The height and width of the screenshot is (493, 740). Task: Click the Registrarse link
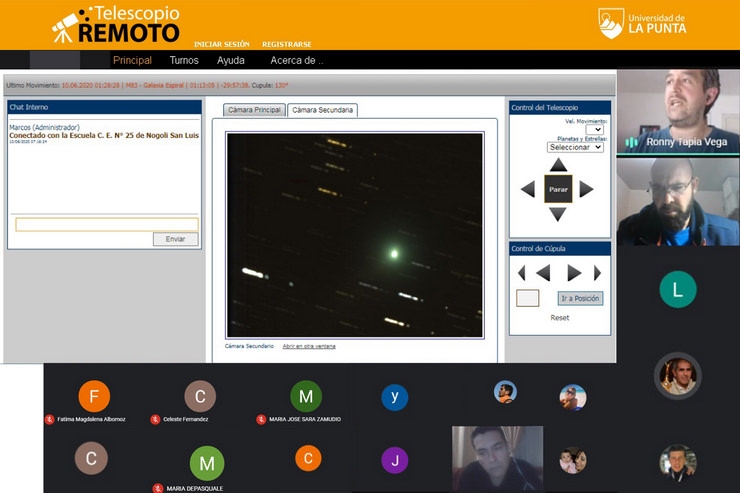pos(286,44)
